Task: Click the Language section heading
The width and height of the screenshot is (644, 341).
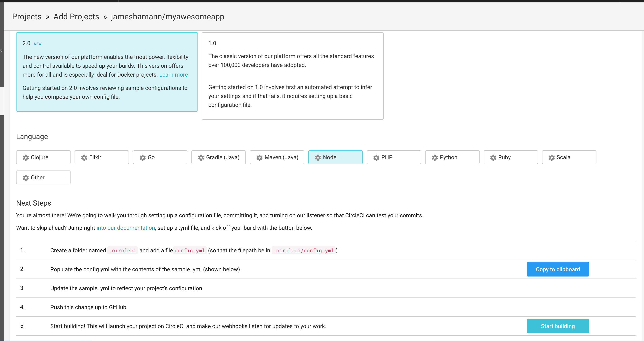Action: coord(32,136)
